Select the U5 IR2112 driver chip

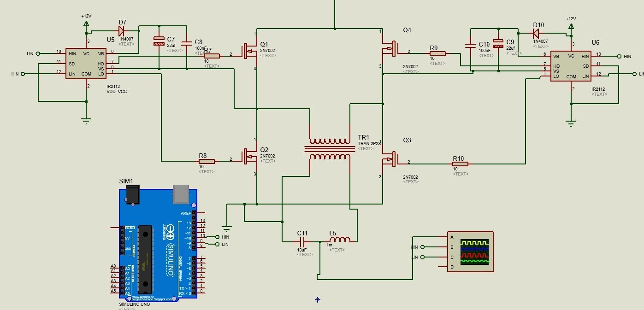pos(86,64)
